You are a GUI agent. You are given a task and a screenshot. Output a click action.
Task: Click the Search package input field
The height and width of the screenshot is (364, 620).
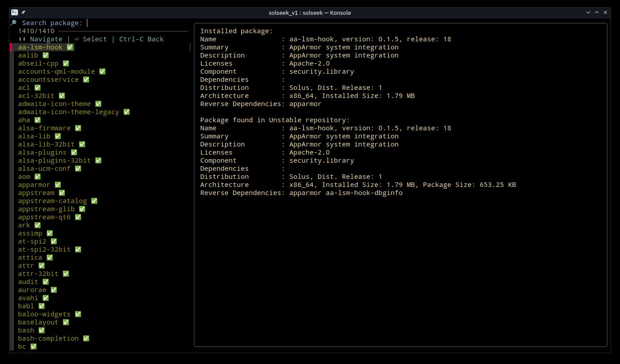pos(135,23)
